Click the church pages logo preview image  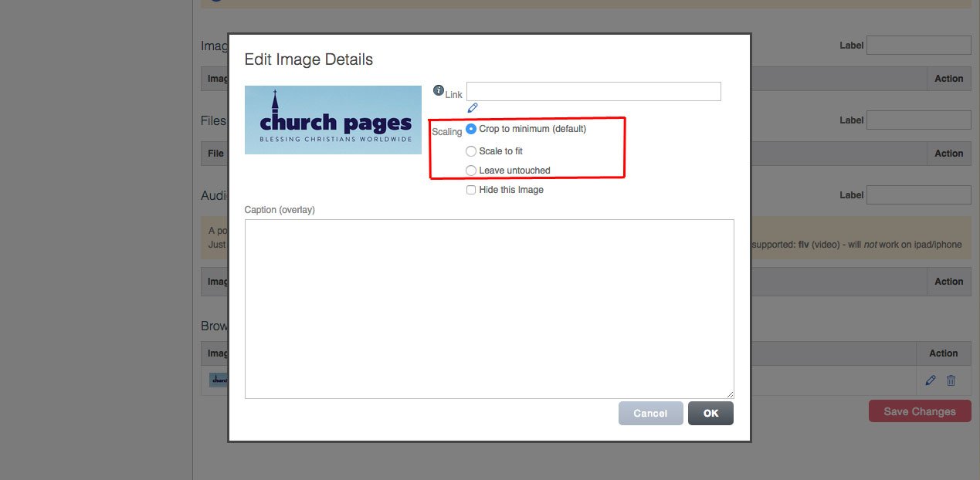(334, 120)
